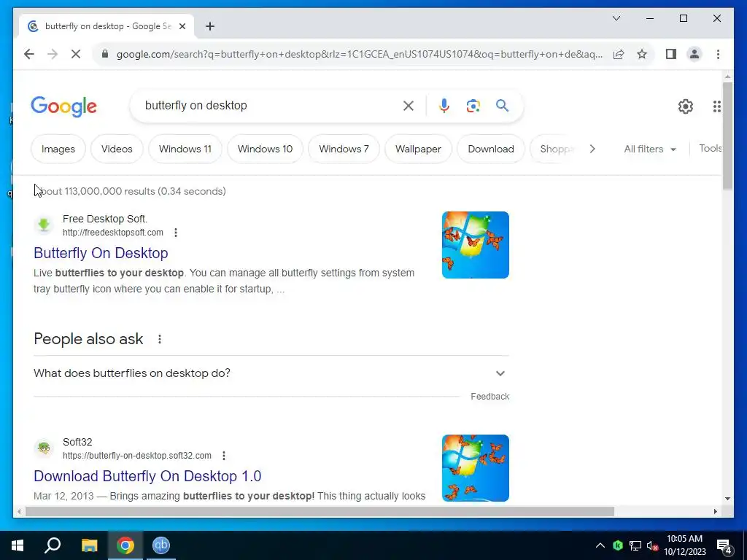747x560 pixels.
Task: Start voice search with microphone
Action: click(444, 106)
